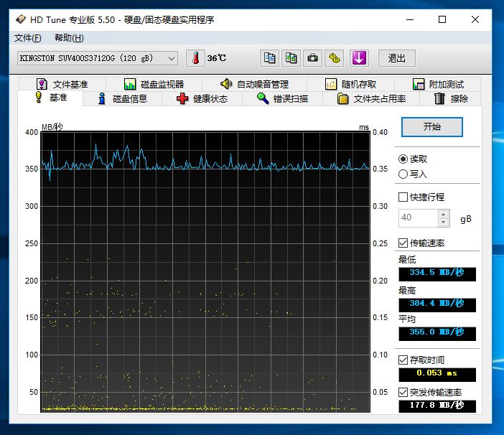Click the copy info to clipboard icon

[x=269, y=58]
